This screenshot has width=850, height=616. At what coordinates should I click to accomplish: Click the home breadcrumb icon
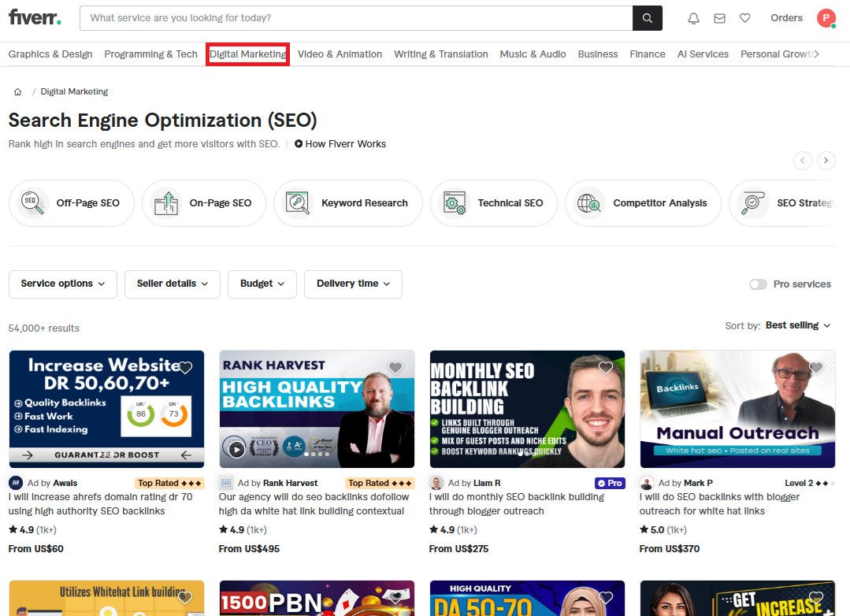(17, 92)
